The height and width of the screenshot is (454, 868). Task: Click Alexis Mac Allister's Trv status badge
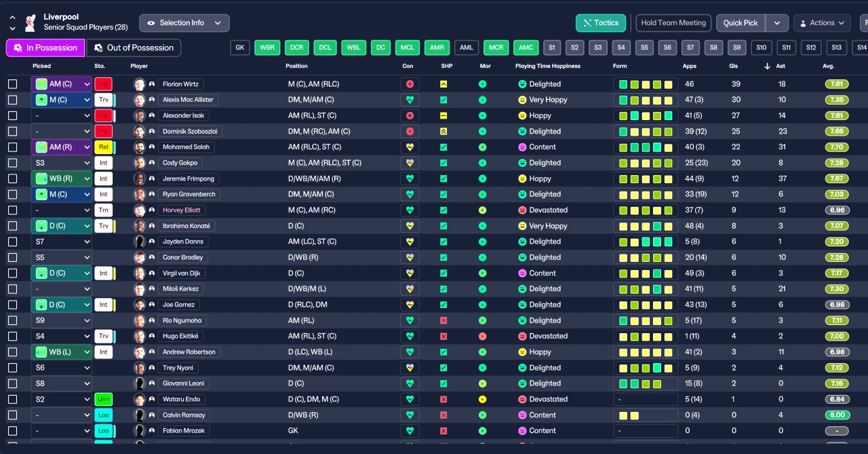coord(103,100)
